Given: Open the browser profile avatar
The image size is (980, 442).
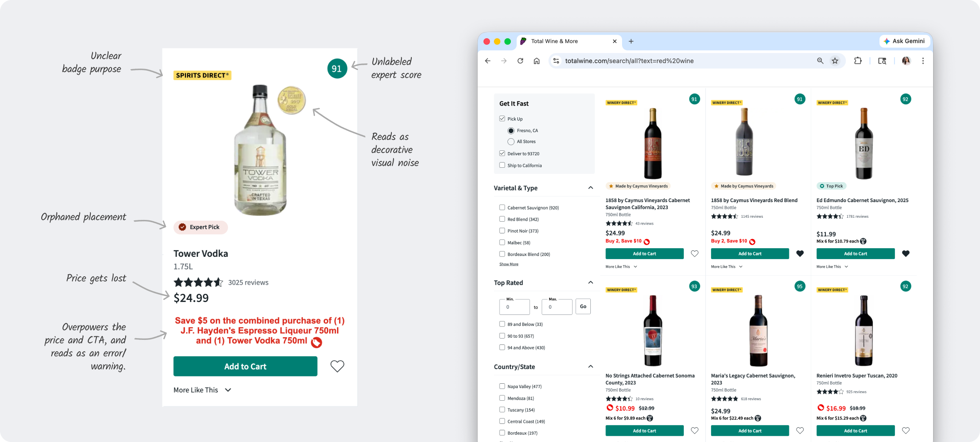Looking at the screenshot, I should coord(906,61).
